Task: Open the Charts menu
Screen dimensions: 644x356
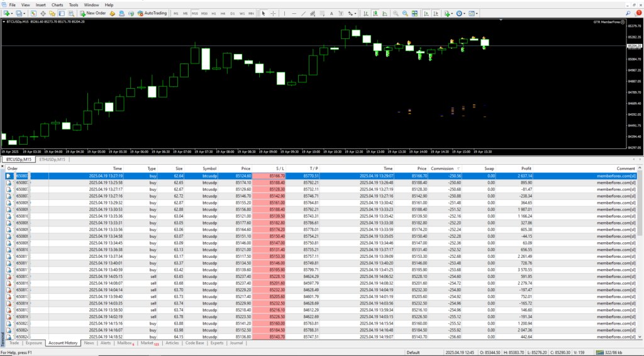Action: click(57, 4)
